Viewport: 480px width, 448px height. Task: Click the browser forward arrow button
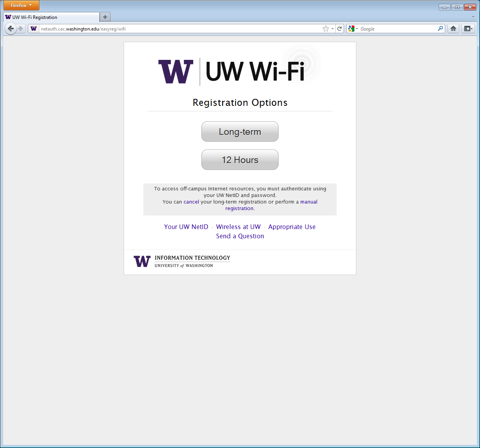[21, 29]
